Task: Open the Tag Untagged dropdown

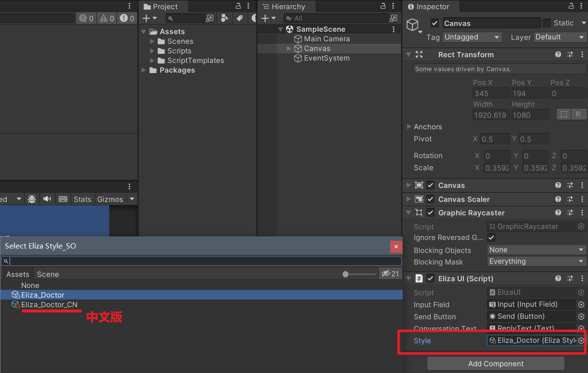Action: coord(472,37)
